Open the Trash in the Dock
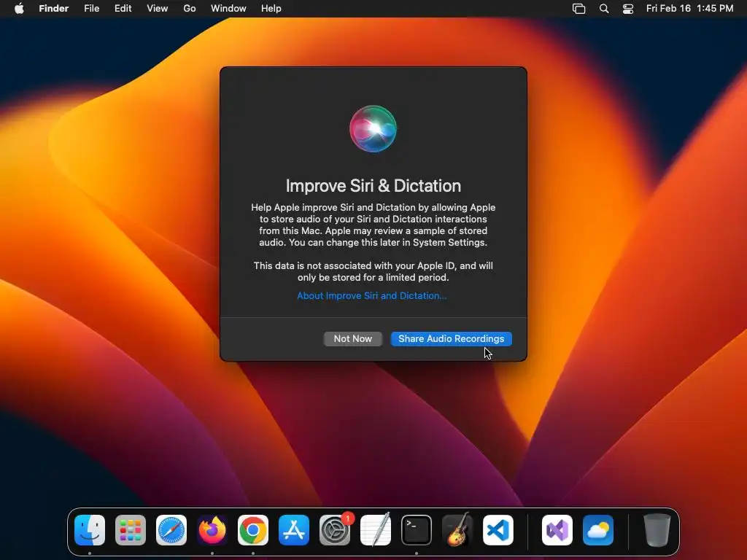Viewport: 747px width, 560px height. pos(657,530)
